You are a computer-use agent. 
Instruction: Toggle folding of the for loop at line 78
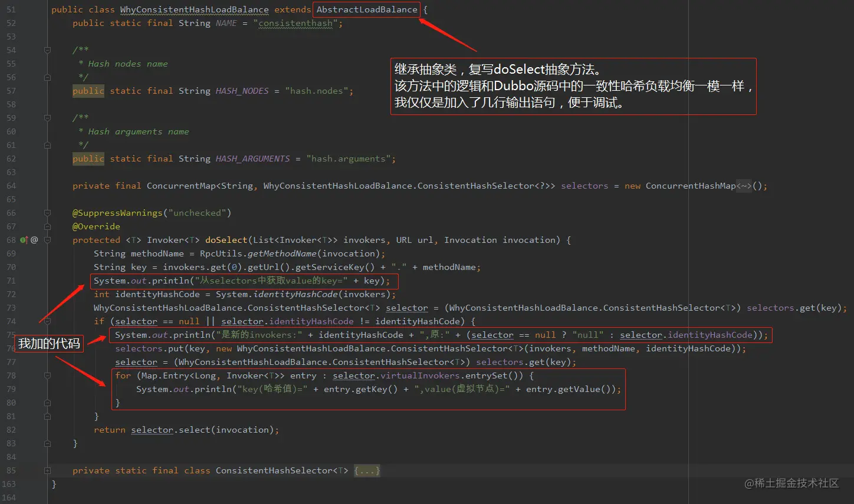[x=48, y=375]
